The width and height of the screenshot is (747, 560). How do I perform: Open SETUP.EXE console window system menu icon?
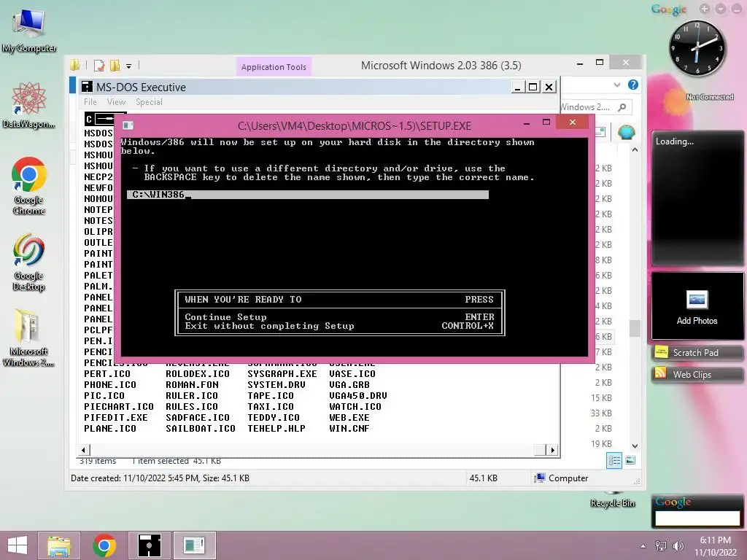128,125
